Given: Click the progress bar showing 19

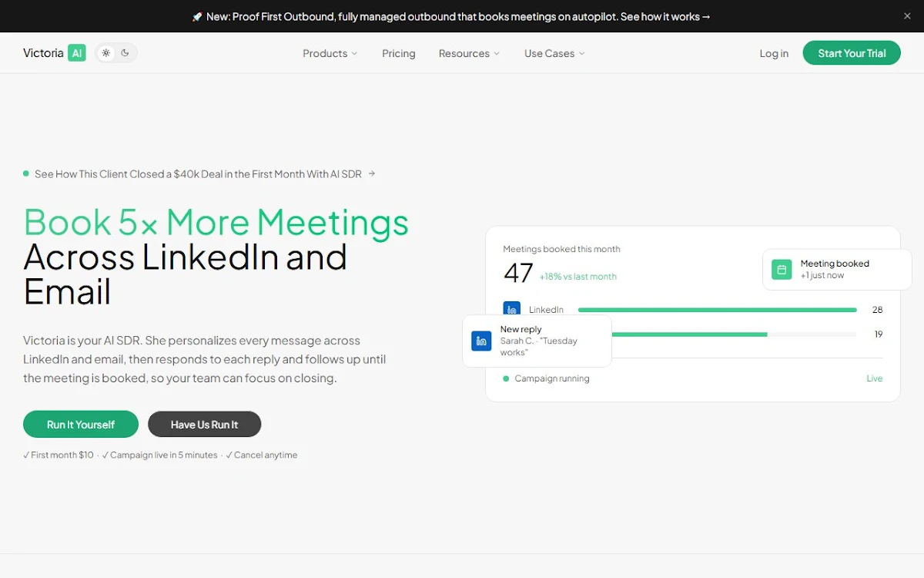Looking at the screenshot, I should click(734, 334).
